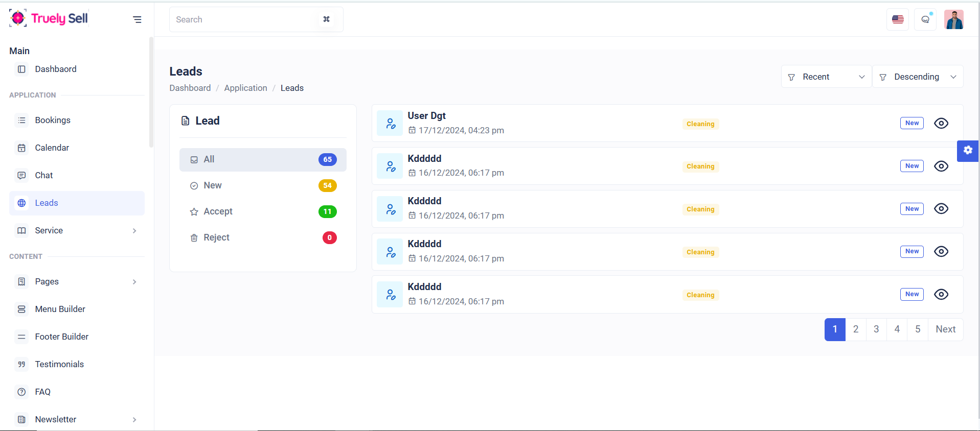
Task: Open the blue settings gear panel
Action: (967, 151)
